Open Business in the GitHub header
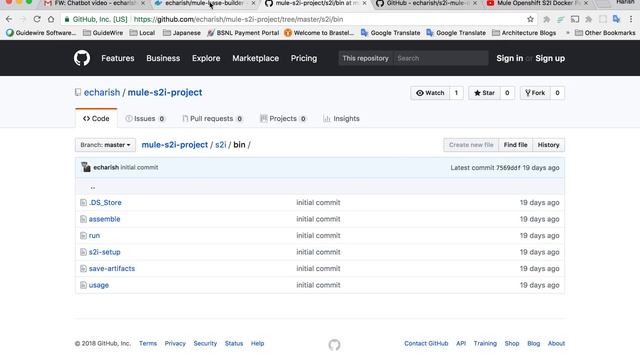Image resolution: width=640 pixels, height=360 pixels. [x=163, y=58]
